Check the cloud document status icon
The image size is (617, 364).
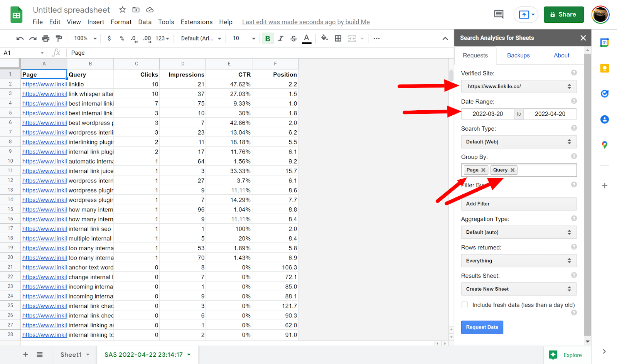[x=150, y=10]
